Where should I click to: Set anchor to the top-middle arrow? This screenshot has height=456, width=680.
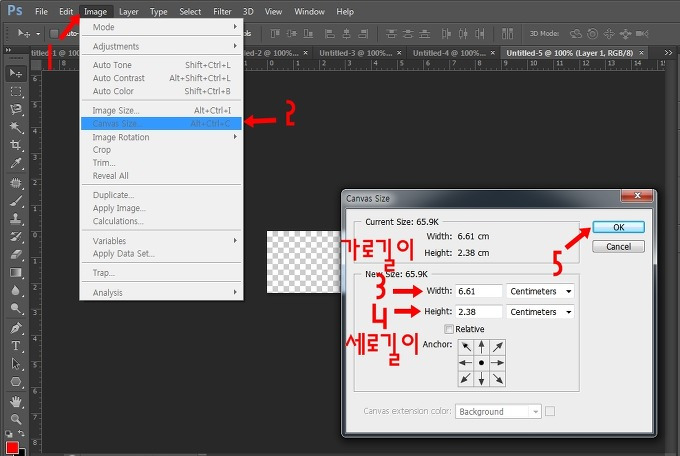tap(481, 347)
